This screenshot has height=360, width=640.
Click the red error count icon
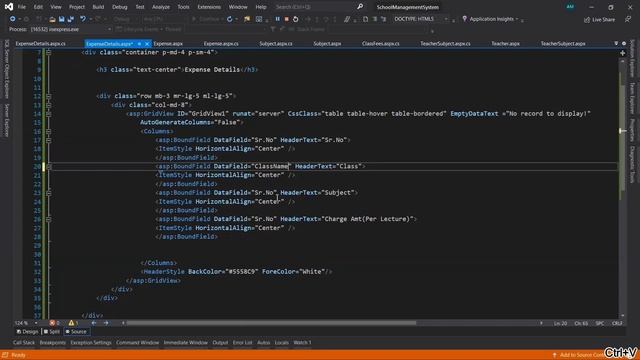(52, 323)
